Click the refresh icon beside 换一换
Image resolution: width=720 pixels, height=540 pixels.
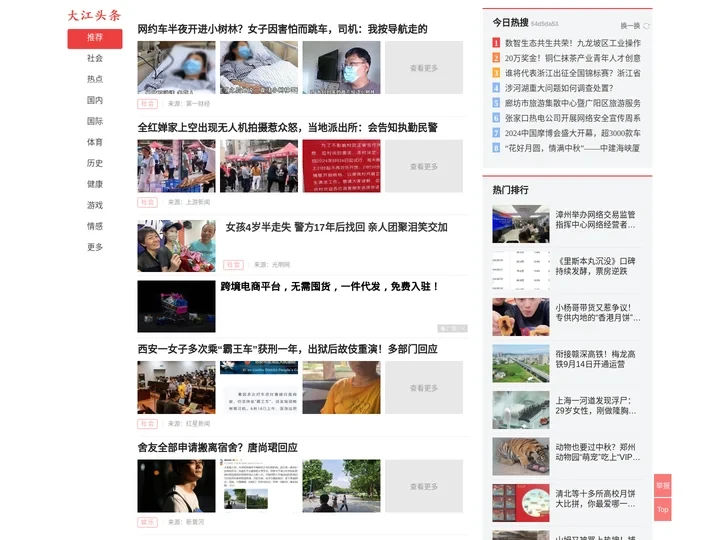[x=647, y=26]
